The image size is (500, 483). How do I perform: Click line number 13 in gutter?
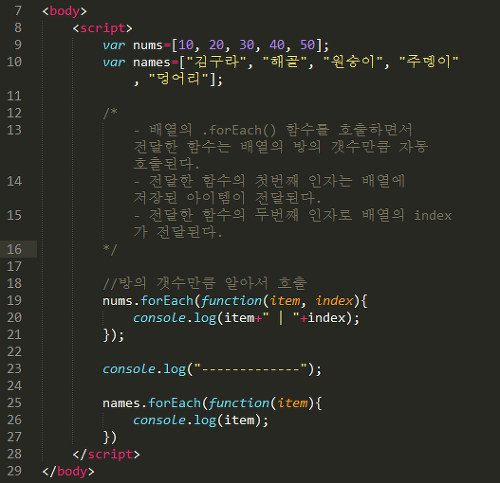pos(14,130)
